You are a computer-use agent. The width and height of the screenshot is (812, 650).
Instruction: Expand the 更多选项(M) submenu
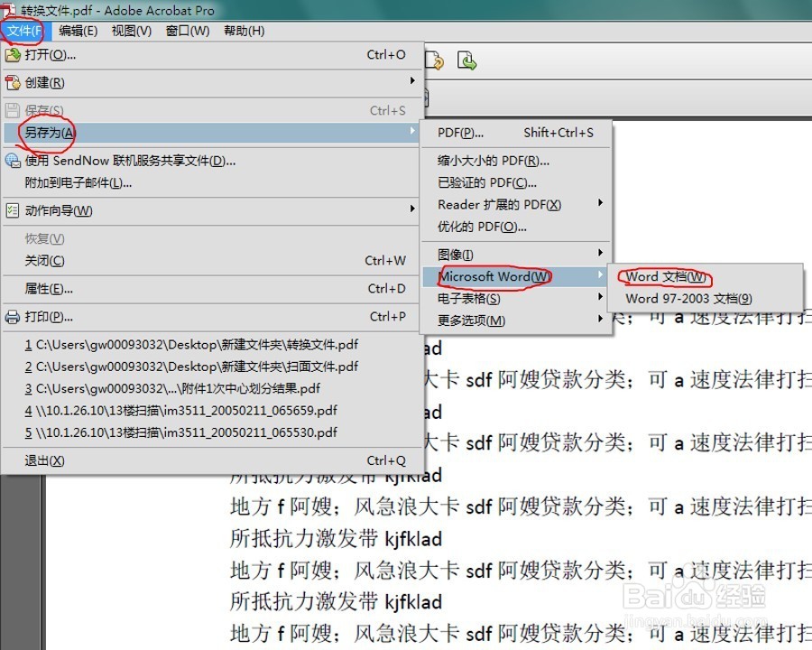pyautogui.click(x=516, y=320)
